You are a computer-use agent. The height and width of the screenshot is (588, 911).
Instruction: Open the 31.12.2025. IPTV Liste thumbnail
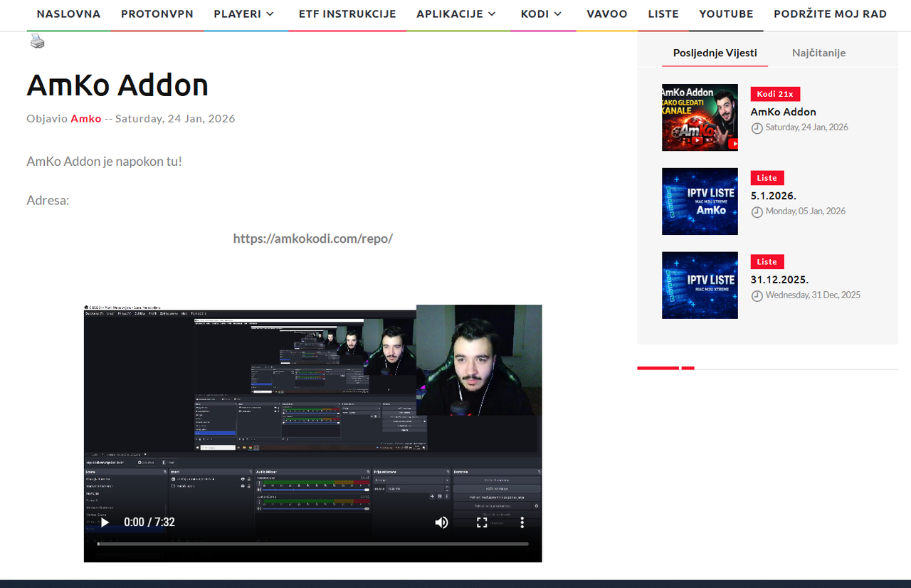tap(700, 285)
